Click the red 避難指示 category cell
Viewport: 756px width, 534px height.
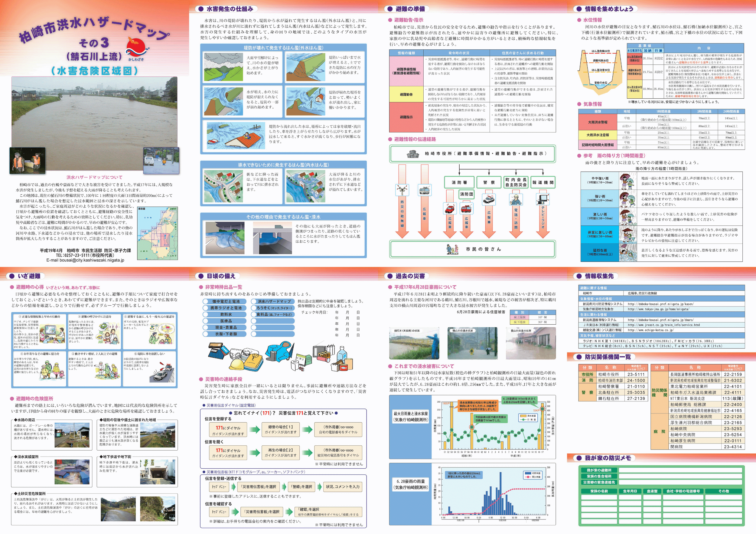coord(406,117)
